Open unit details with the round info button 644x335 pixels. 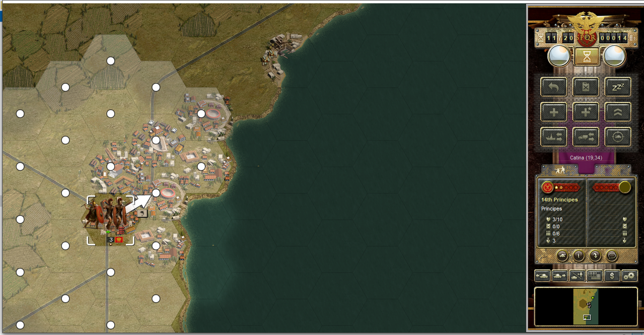579,256
